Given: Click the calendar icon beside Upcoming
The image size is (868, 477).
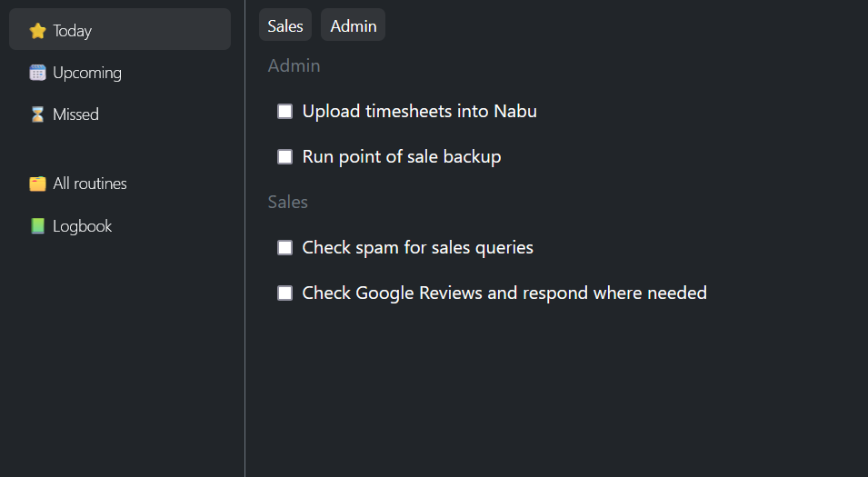Looking at the screenshot, I should (x=37, y=73).
